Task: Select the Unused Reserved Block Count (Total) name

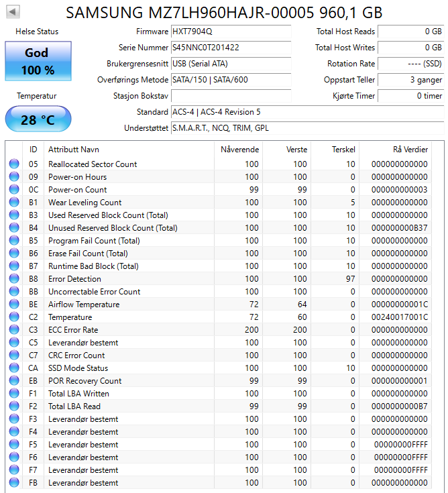Action: click(113, 227)
